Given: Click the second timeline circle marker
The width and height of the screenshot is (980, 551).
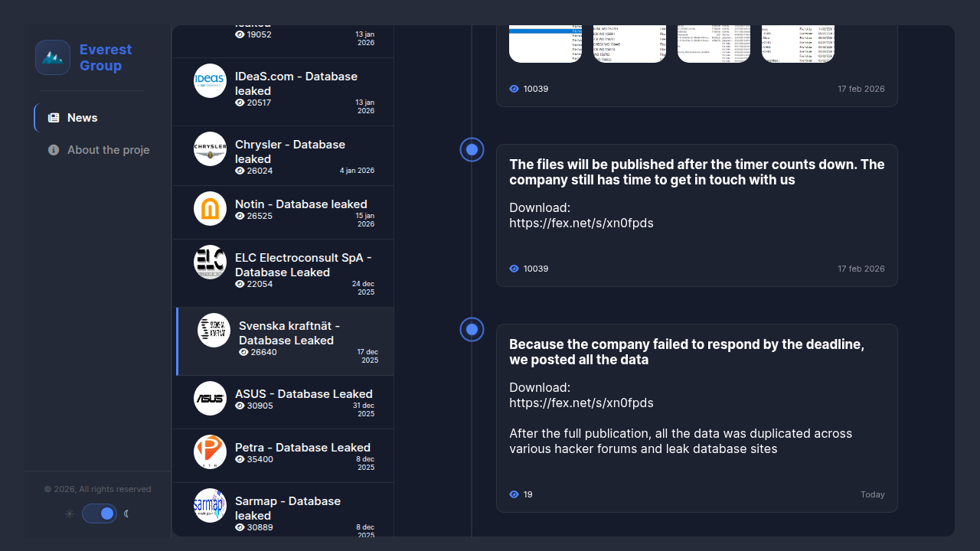Looking at the screenshot, I should coord(472,330).
